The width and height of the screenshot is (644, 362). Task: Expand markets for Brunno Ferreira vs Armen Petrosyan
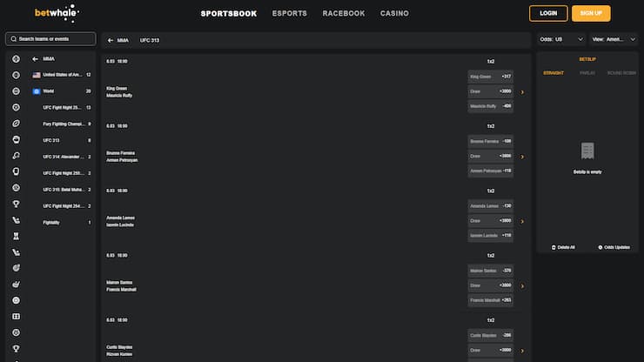(522, 157)
